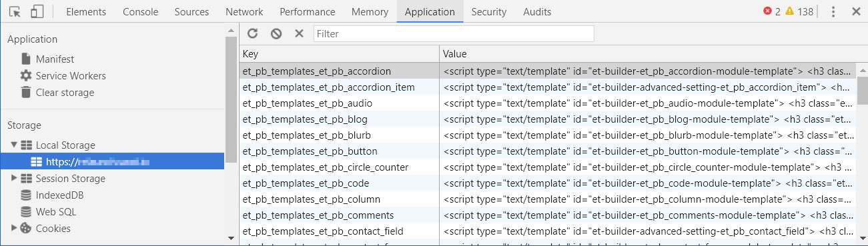Select key et_pb_templates_et_pb_blurb
This screenshot has width=868, height=246.
pos(306,135)
